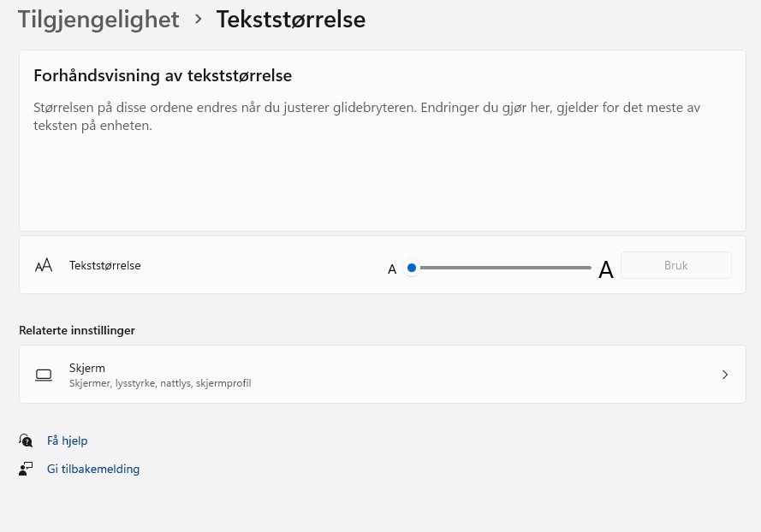Open the Gi tilbakemelding link

click(x=93, y=469)
